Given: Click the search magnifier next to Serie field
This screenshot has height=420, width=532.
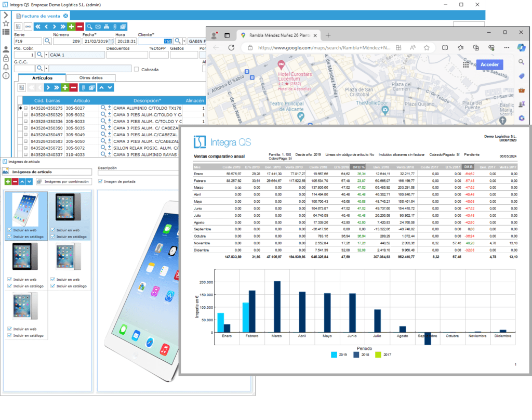Looking at the screenshot, I should point(47,41).
